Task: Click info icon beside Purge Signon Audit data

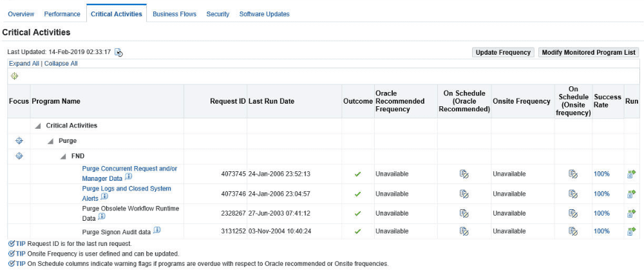Action: [x=156, y=230]
